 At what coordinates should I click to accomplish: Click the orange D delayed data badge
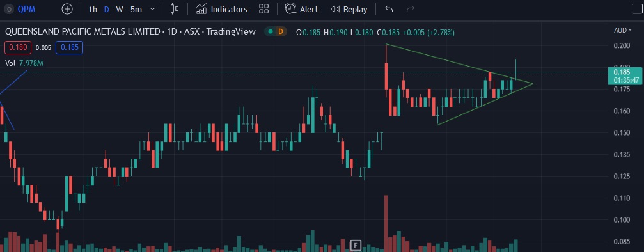point(281,31)
